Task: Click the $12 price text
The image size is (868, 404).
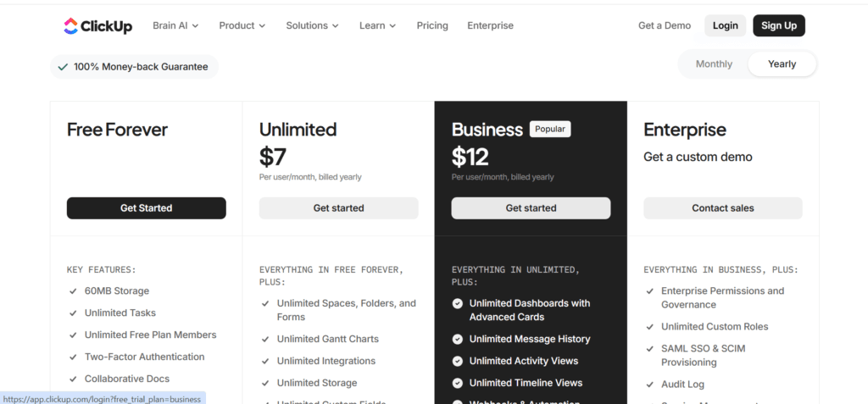Action: point(470,158)
